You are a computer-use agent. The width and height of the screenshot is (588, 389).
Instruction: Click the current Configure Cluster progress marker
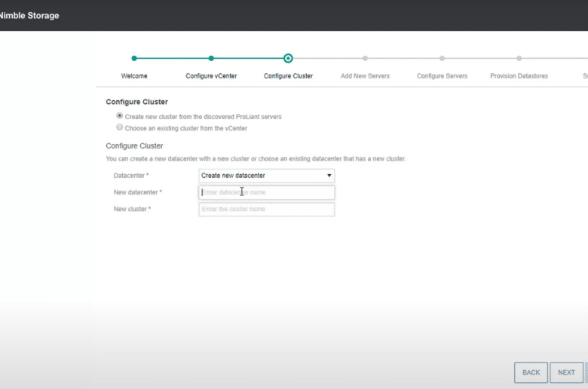point(288,58)
